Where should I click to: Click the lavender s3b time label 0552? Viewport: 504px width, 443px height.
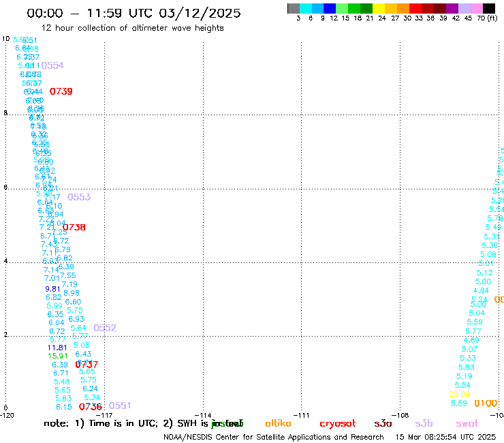click(105, 328)
